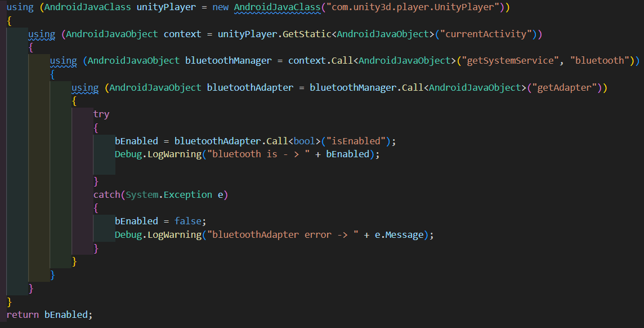644x328 pixels.
Task: Click Message in e.Message
Action: point(404,234)
